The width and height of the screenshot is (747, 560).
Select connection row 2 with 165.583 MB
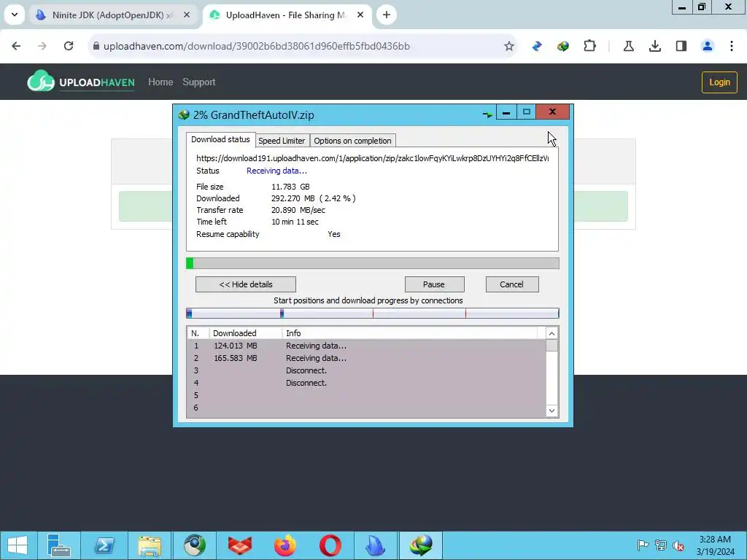point(366,358)
